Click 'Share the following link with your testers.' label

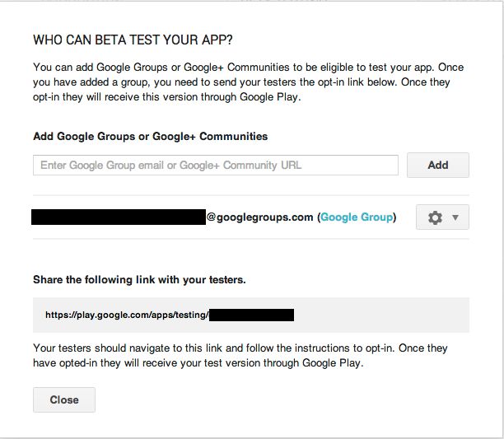[x=139, y=279]
